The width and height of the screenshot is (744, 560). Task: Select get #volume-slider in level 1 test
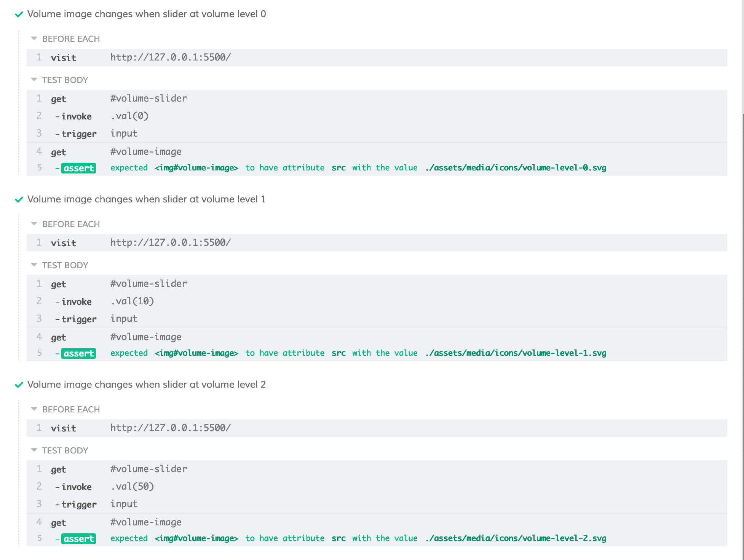[x=377, y=284]
